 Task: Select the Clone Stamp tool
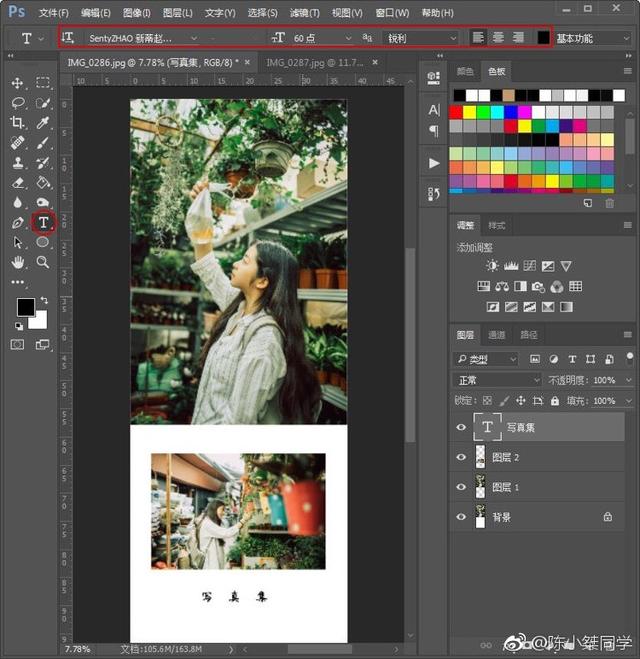18,162
